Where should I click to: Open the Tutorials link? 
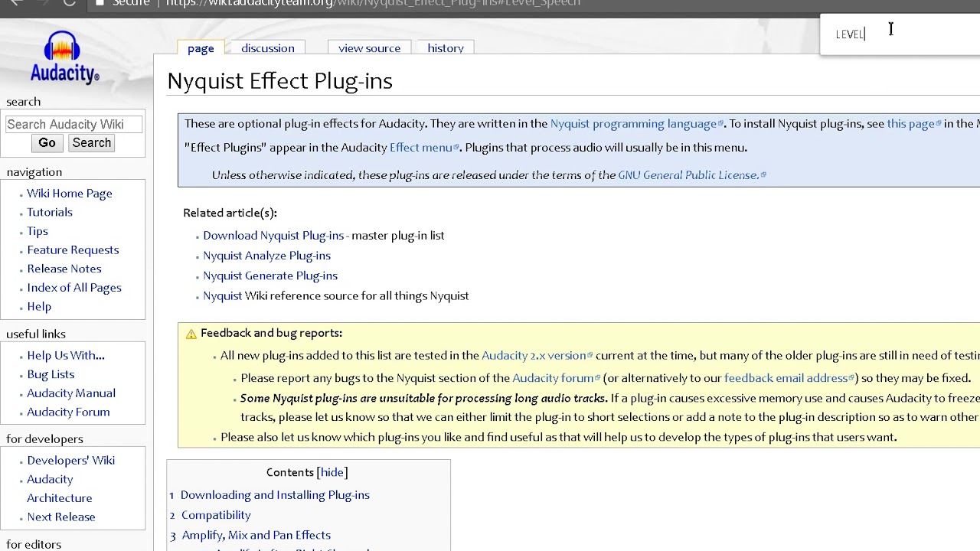50,213
